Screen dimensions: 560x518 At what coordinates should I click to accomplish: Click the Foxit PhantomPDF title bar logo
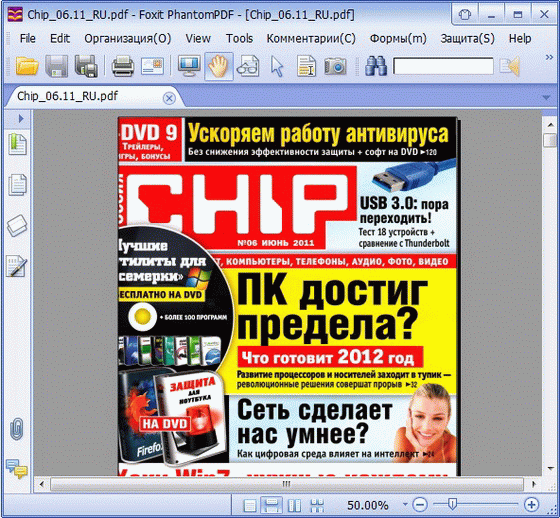15,15
